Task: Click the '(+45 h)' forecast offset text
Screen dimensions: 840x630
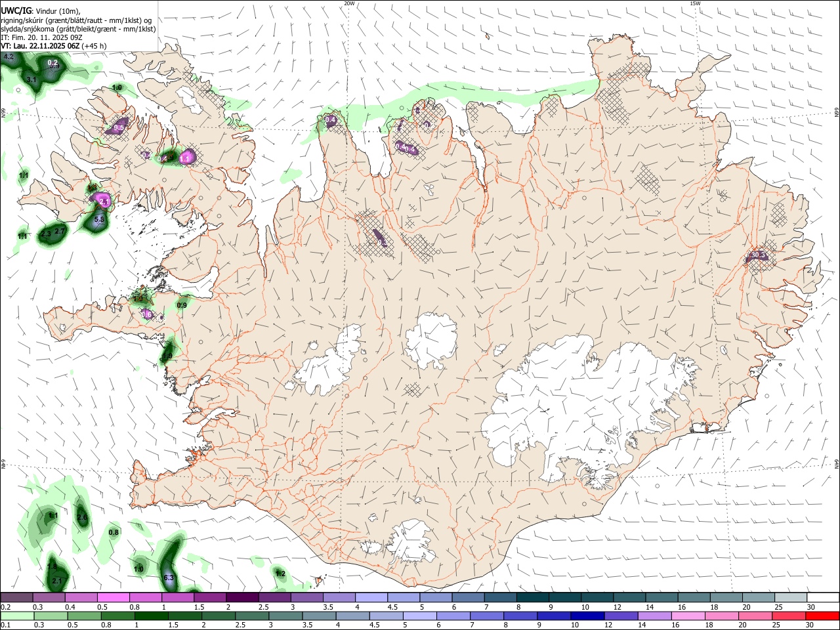Action: [x=94, y=46]
